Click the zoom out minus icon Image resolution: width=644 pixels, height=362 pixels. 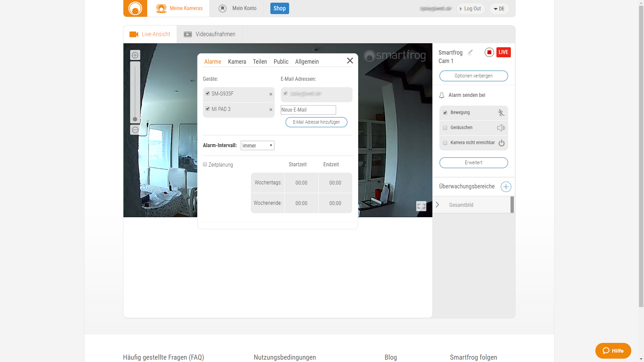[x=135, y=130]
